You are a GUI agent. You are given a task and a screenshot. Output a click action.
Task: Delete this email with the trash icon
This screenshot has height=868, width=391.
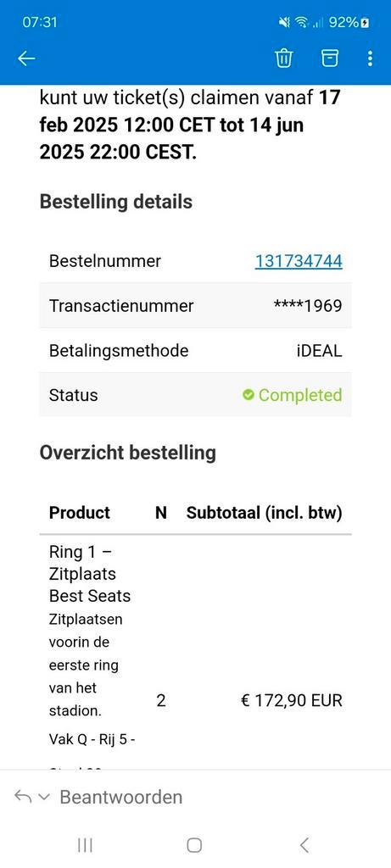[x=284, y=58]
